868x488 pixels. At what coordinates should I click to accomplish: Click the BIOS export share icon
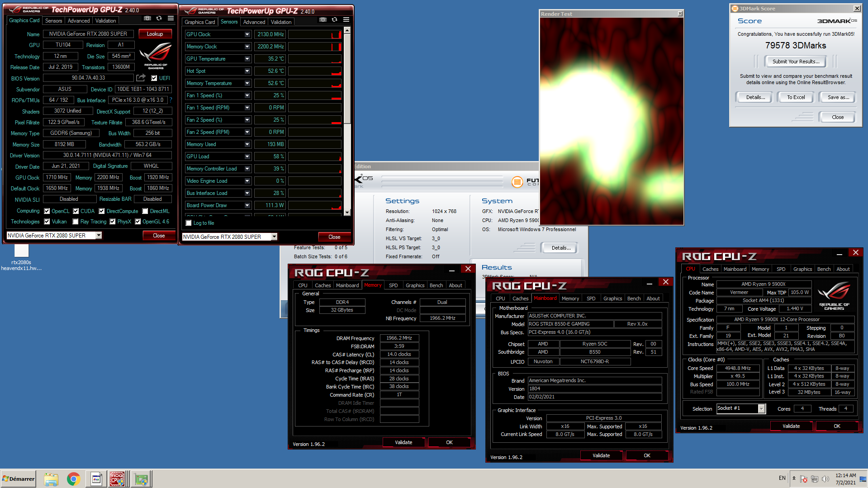point(141,78)
